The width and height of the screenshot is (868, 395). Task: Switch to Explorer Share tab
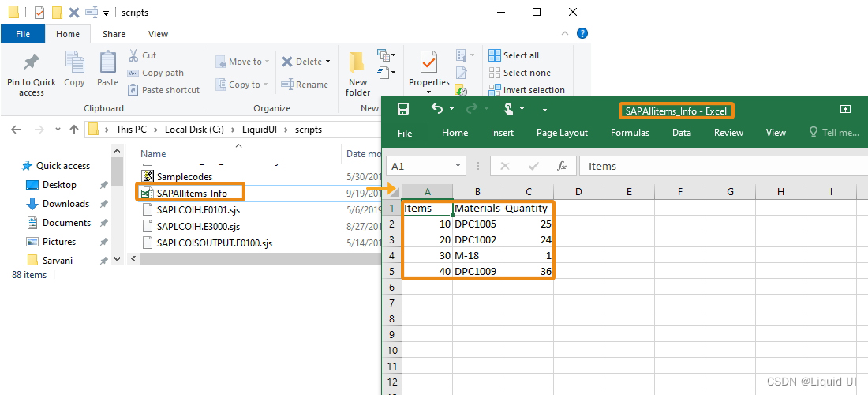pyautogui.click(x=114, y=34)
